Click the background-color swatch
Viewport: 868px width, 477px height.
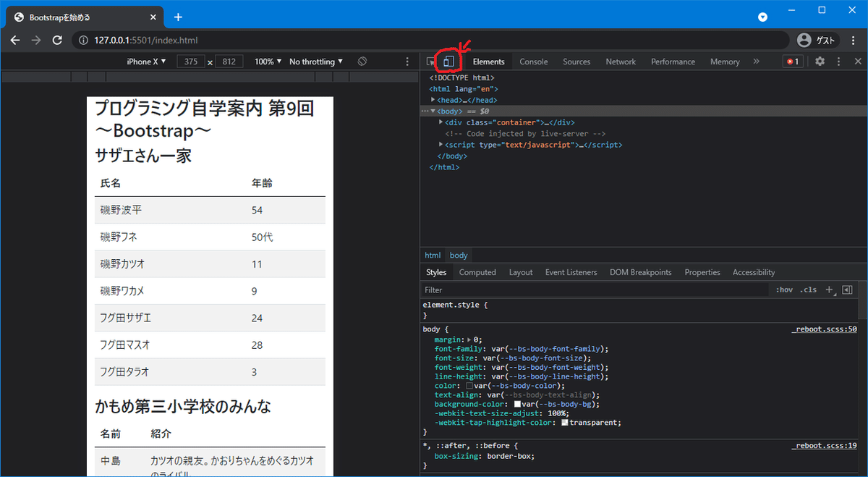517,404
